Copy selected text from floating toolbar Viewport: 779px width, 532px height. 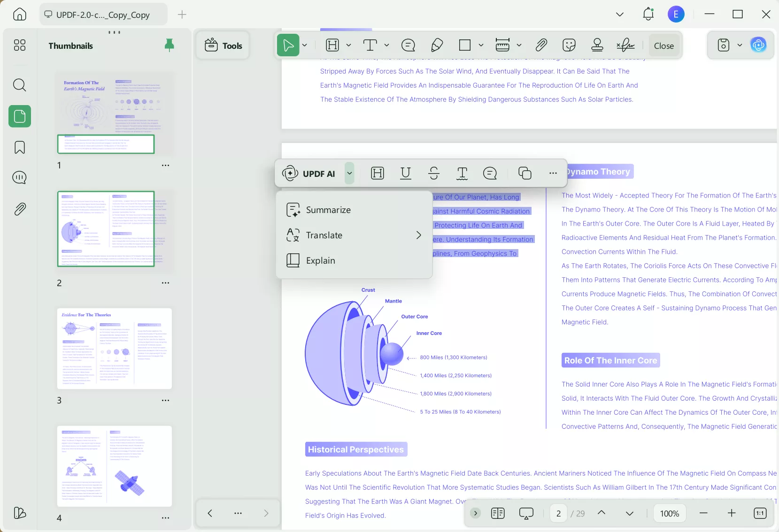point(525,174)
